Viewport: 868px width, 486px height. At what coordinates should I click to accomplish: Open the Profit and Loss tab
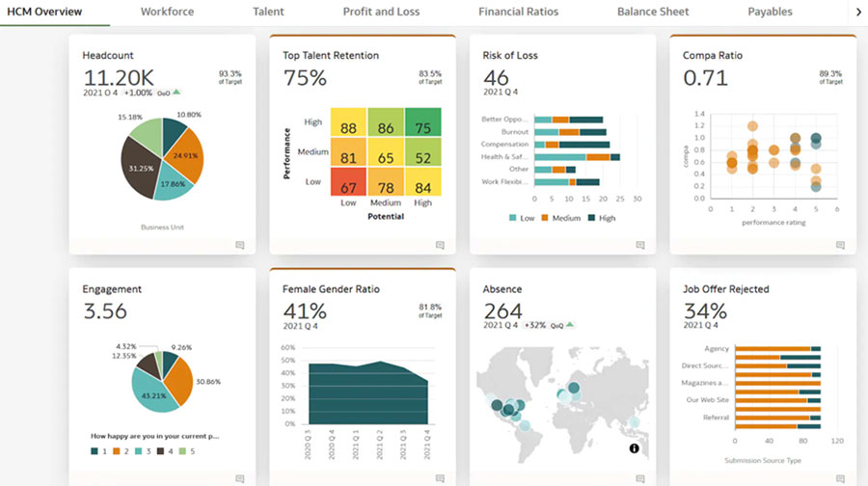pos(382,12)
